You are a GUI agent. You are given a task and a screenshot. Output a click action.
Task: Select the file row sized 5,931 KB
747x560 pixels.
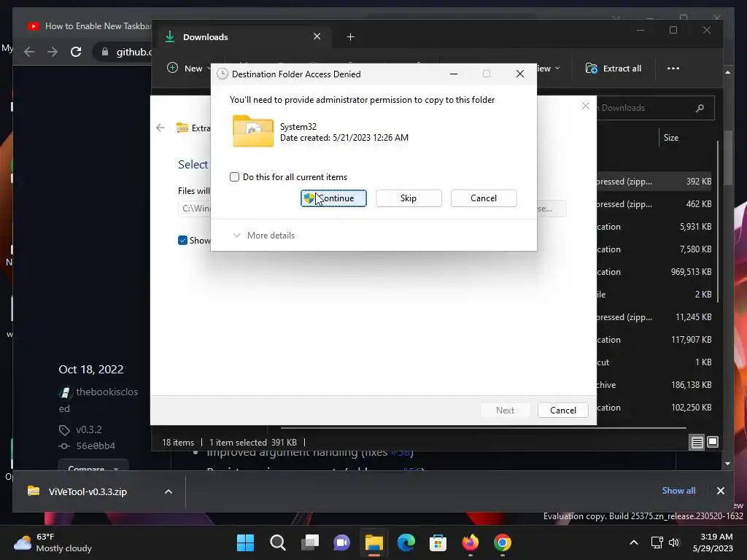pos(654,227)
